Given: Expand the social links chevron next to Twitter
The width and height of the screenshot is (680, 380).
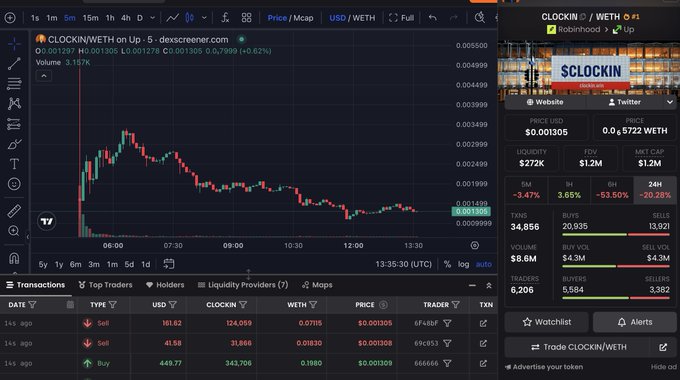Looking at the screenshot, I should coord(670,102).
